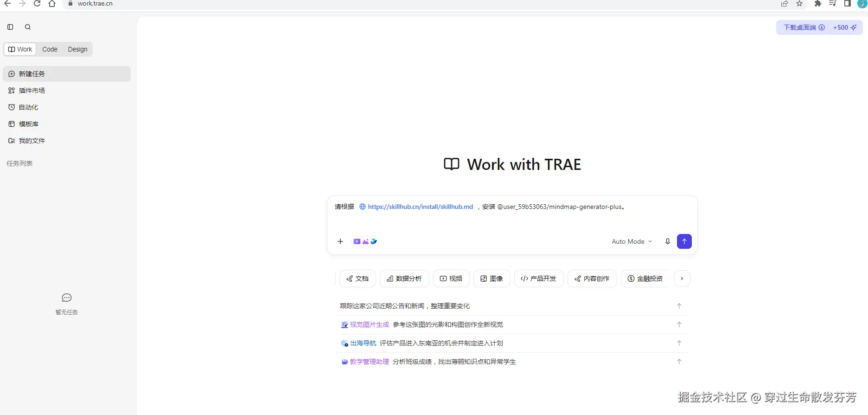Select the 产品开发 category chip
868x415 pixels.
[539, 279]
